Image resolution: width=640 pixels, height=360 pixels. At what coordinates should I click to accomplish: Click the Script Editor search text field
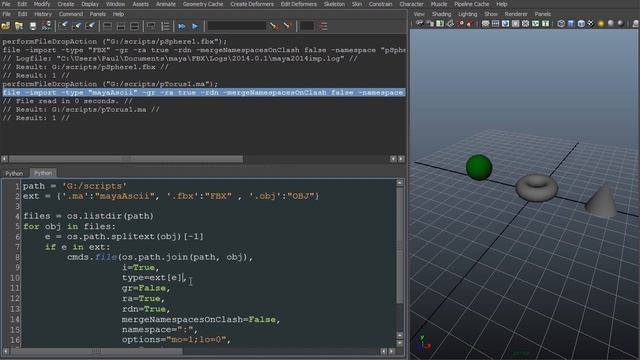(x=237, y=26)
